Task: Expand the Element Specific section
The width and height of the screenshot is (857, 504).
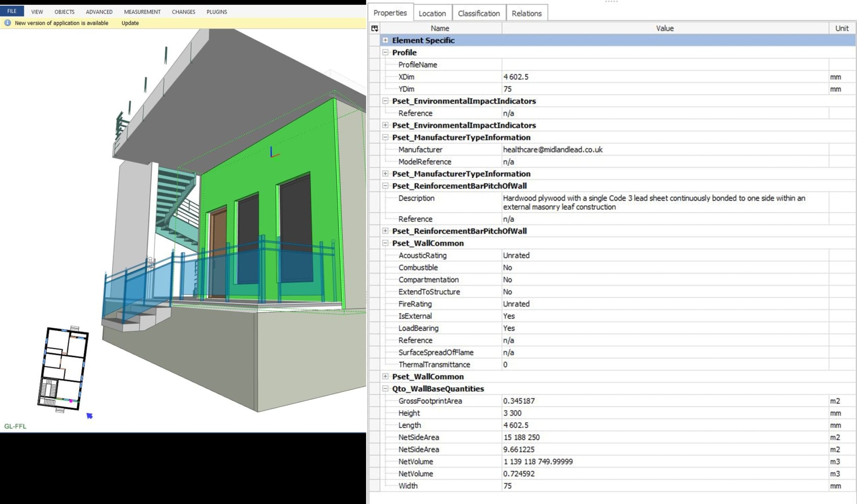Action: 385,40
